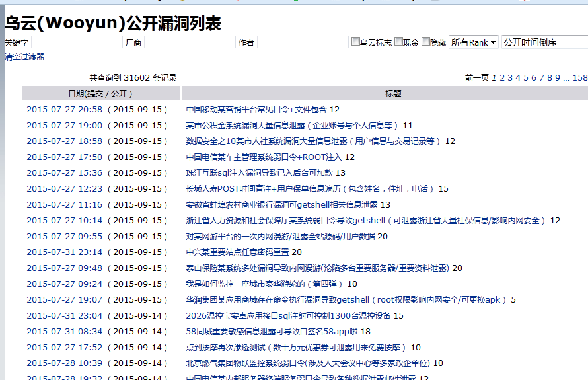Image resolution: width=588 pixels, height=380 pixels.
Task: Open 中国电信某车主管理系统弱口令+ROOT注入 entry
Action: point(264,157)
